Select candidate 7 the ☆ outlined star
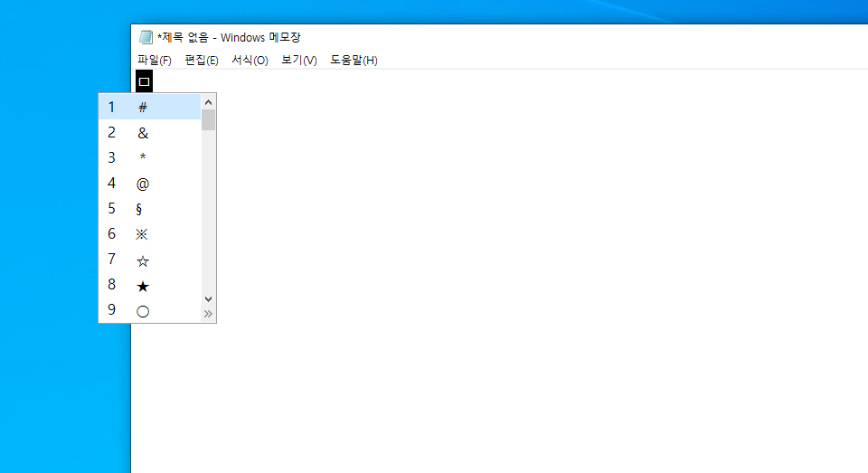Viewport: 868px width, 473px height. click(149, 260)
